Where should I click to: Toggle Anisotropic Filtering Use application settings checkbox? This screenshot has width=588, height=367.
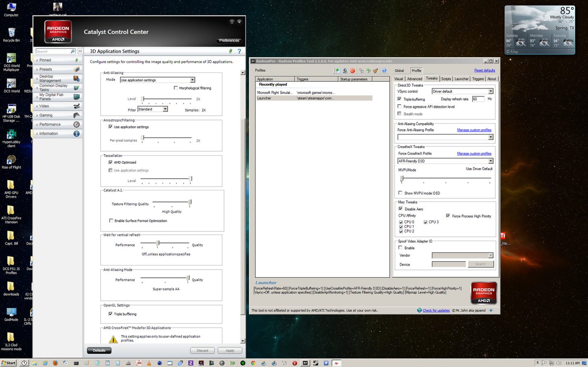(110, 127)
